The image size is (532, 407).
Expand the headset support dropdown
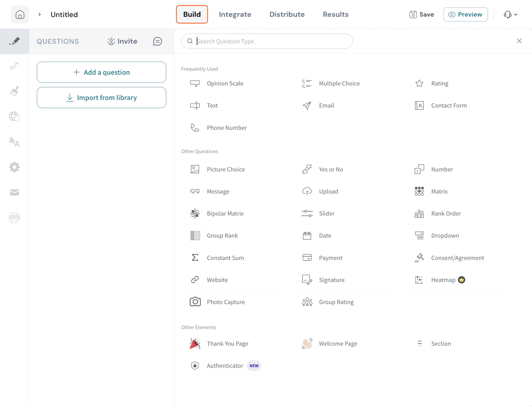coord(510,15)
